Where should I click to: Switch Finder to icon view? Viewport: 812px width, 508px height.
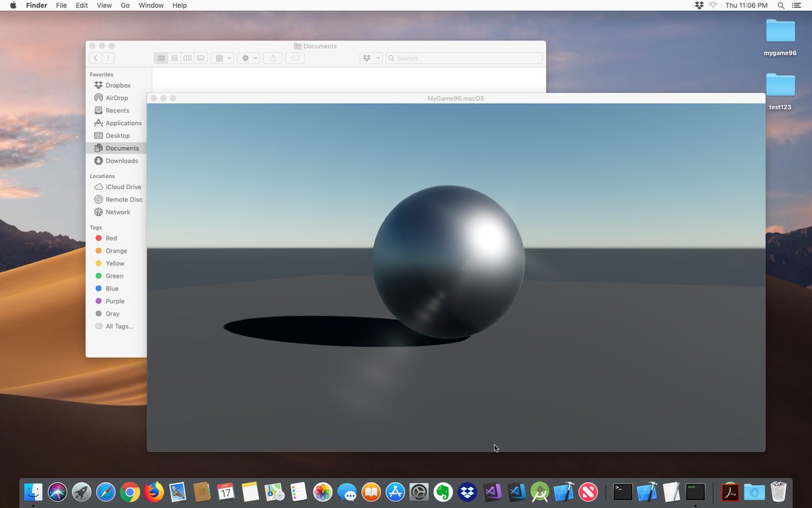click(161, 58)
